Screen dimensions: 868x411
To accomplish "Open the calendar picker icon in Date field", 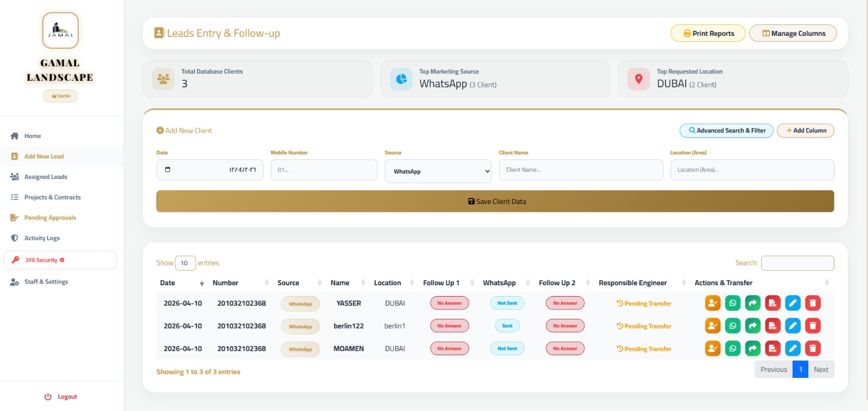I will point(168,170).
